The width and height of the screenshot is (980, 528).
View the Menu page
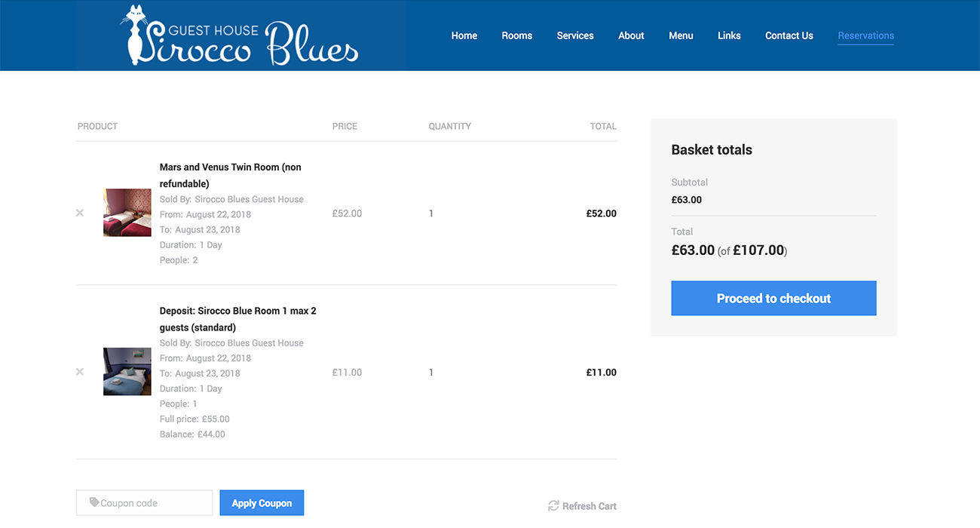pyautogui.click(x=681, y=35)
